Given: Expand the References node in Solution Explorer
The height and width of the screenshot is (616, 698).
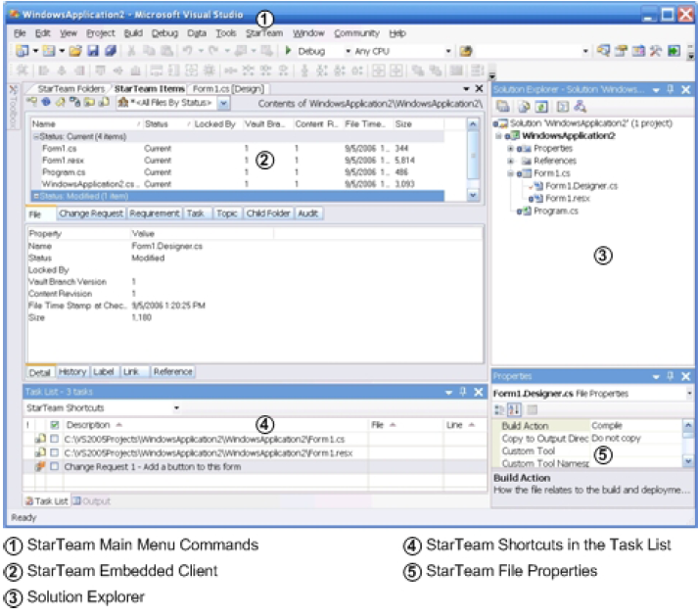Looking at the screenshot, I should (x=511, y=161).
